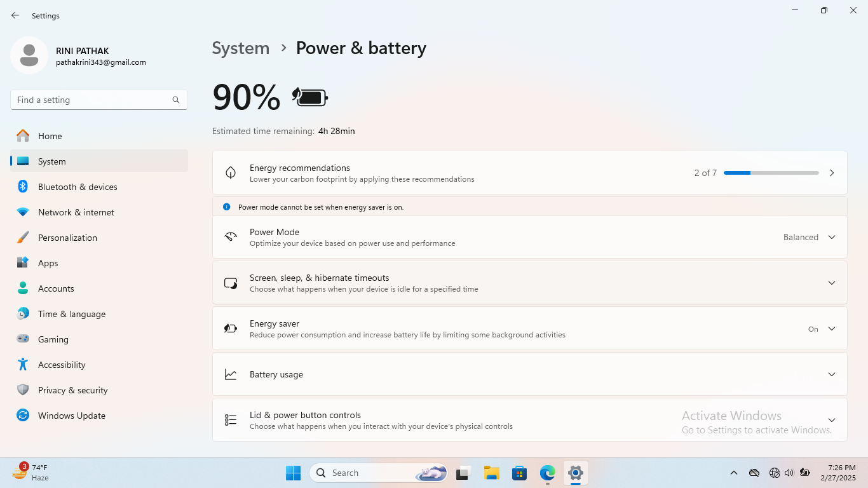Click the info icon on the power mode notice
Image resolution: width=868 pixels, height=488 pixels.
[227, 207]
